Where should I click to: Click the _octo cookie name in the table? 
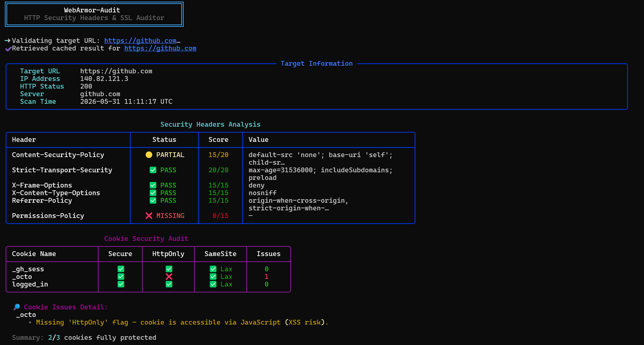pyautogui.click(x=22, y=276)
